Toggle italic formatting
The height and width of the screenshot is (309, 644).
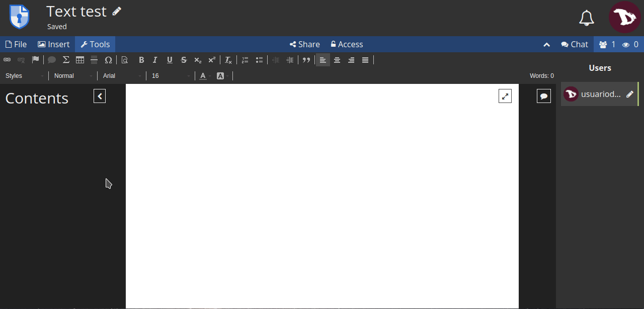pos(155,60)
